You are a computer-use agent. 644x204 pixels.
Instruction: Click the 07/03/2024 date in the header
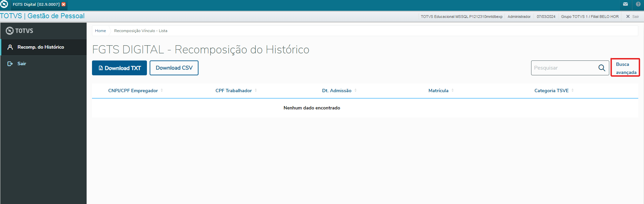546,17
